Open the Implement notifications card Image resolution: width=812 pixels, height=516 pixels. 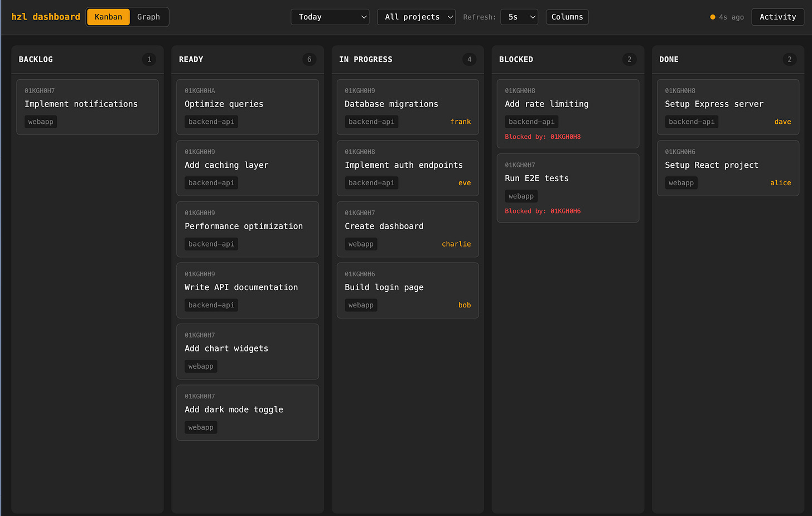88,107
